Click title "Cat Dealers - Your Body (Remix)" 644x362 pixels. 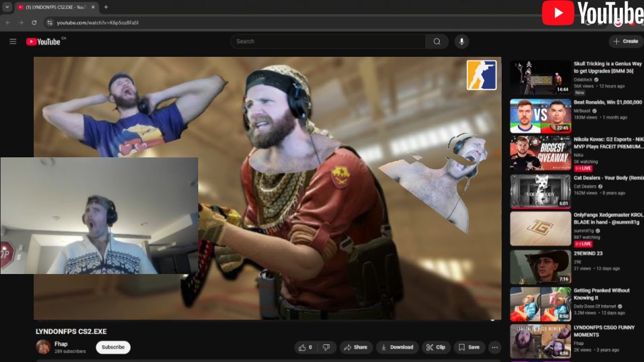(x=609, y=177)
